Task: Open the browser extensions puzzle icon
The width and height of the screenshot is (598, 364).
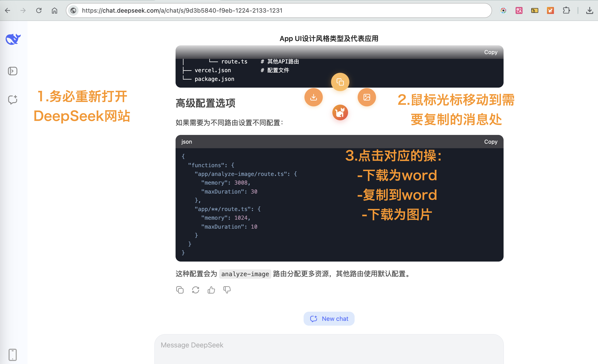Action: pos(566,10)
